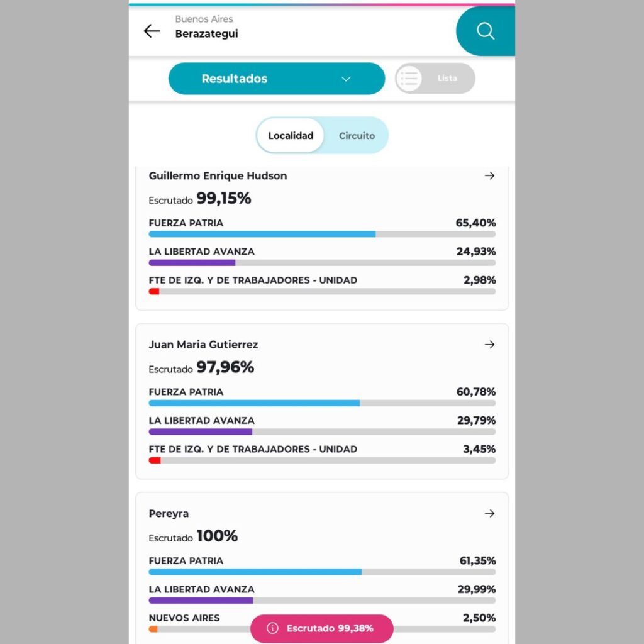This screenshot has height=644, width=644.
Task: Open Pereyra locality details arrow
Action: 489,514
